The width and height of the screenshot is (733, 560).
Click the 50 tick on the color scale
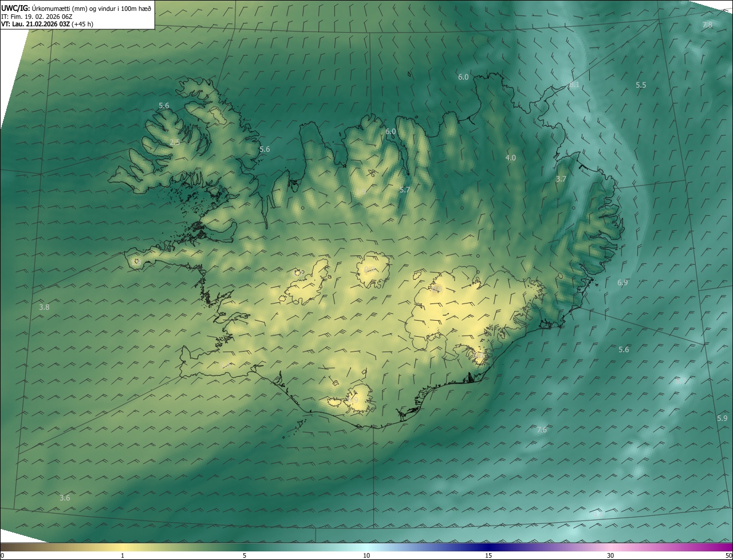pos(728,555)
